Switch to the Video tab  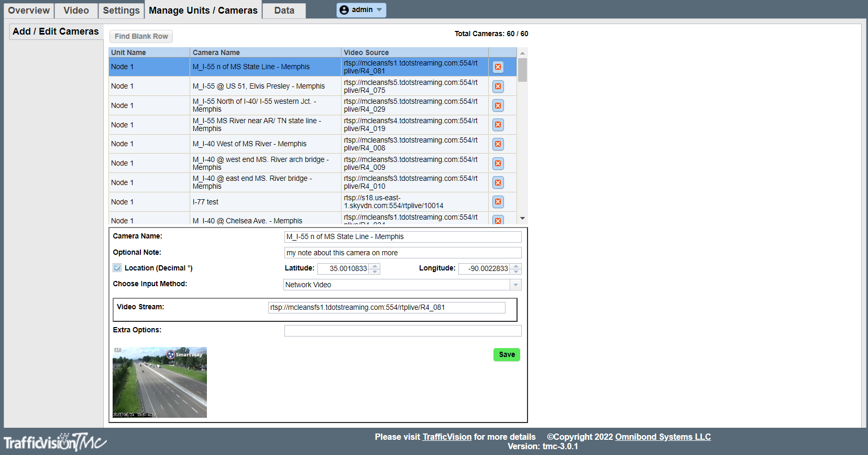pyautogui.click(x=76, y=10)
